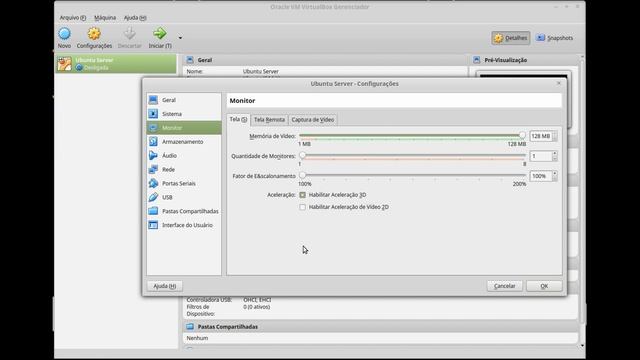The image size is (640, 360).
Task: Increase the Quantidade de Monitores spinner
Action: pos(554,154)
